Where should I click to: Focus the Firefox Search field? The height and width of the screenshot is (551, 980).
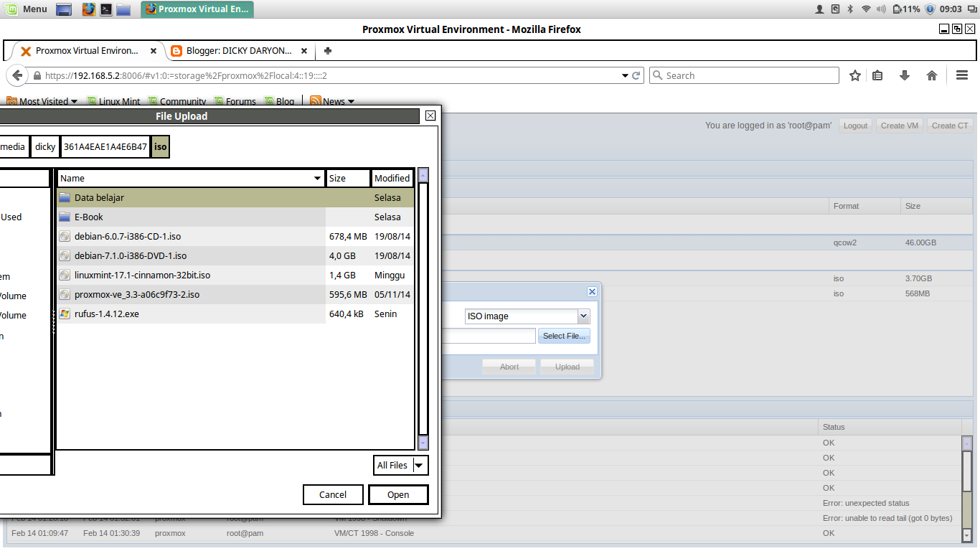[744, 75]
